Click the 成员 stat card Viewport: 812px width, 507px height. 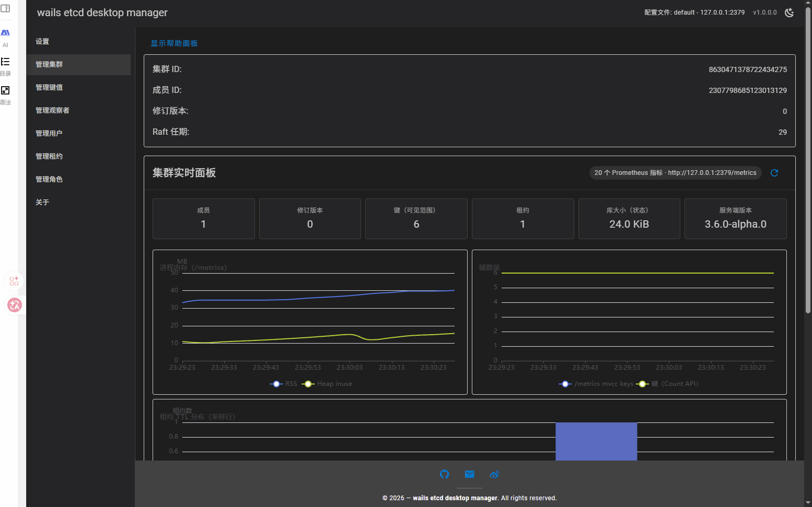pos(204,219)
